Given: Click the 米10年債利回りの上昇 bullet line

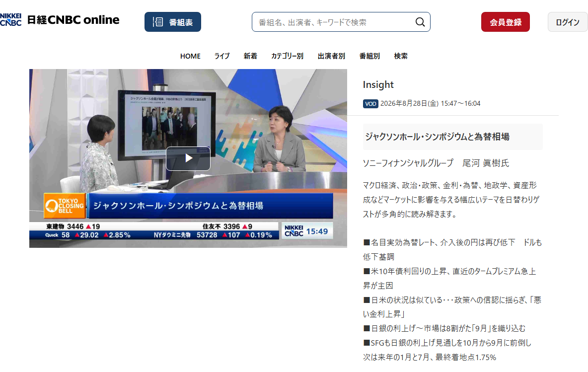Looking at the screenshot, I should (449, 278).
